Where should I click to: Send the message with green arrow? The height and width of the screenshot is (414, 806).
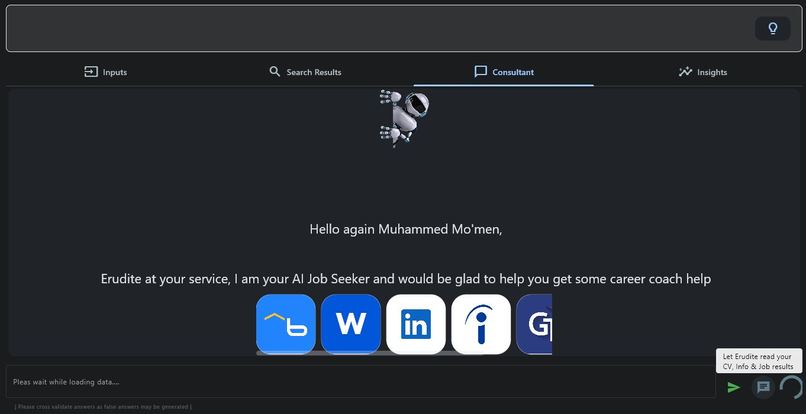click(734, 387)
